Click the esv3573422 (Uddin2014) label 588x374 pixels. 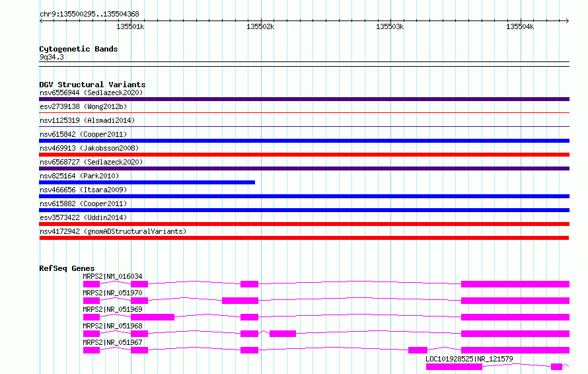(83, 217)
